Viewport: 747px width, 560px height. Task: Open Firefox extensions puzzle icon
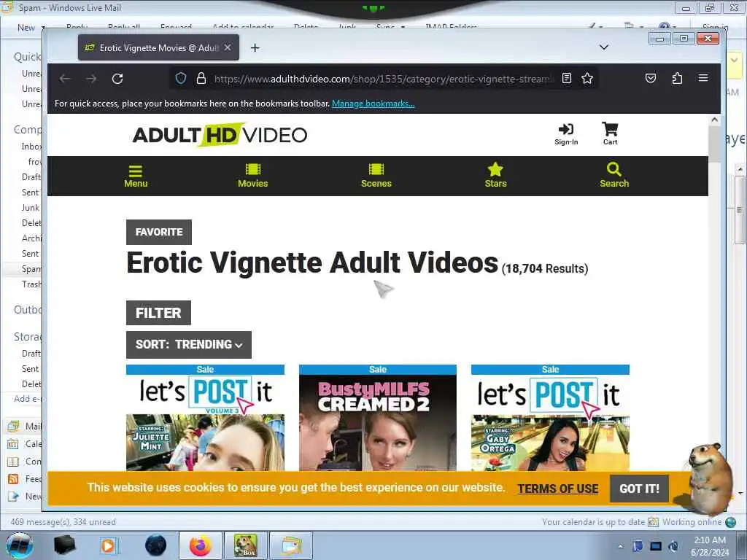677,78
